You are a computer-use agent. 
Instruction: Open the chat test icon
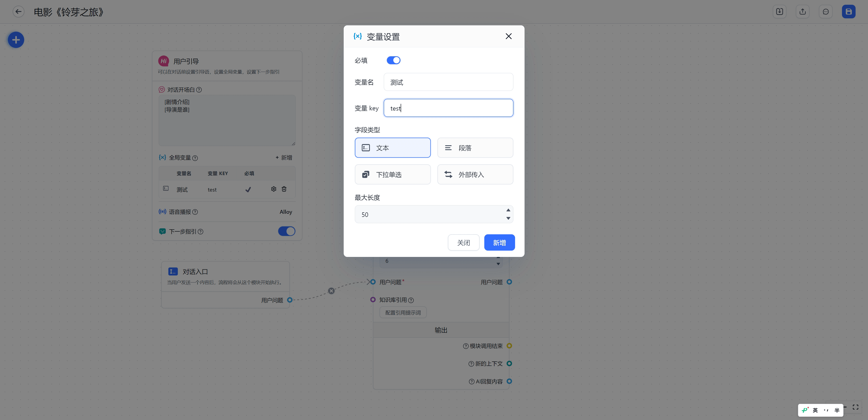coord(825,12)
